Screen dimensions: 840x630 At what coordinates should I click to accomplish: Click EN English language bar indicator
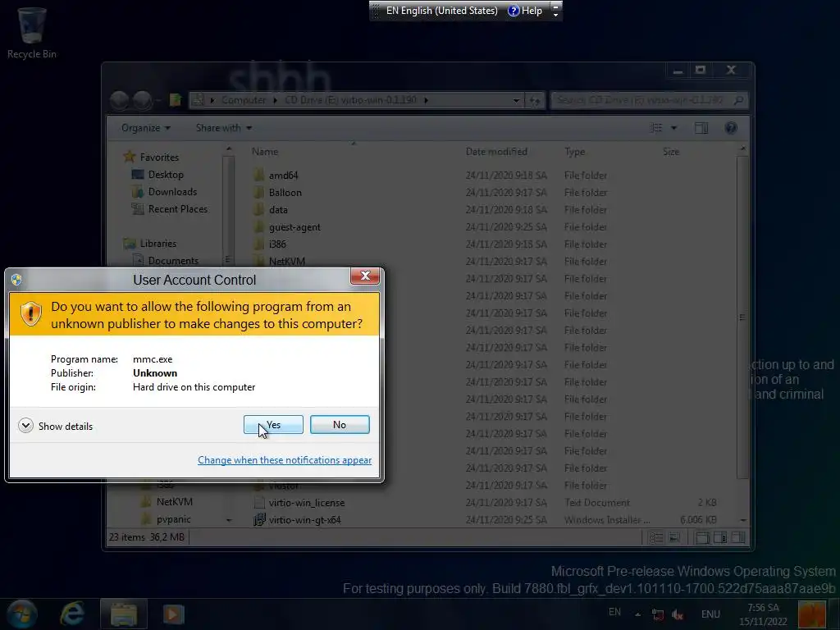[x=441, y=11]
